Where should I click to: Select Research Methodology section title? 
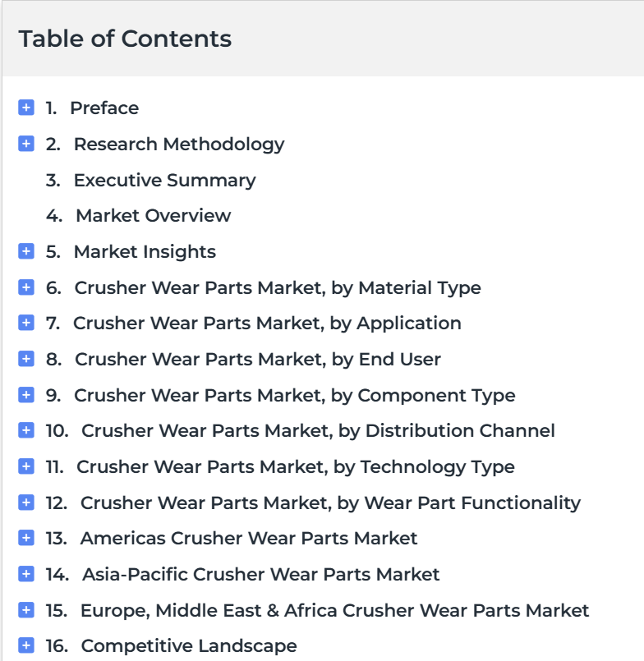click(178, 144)
